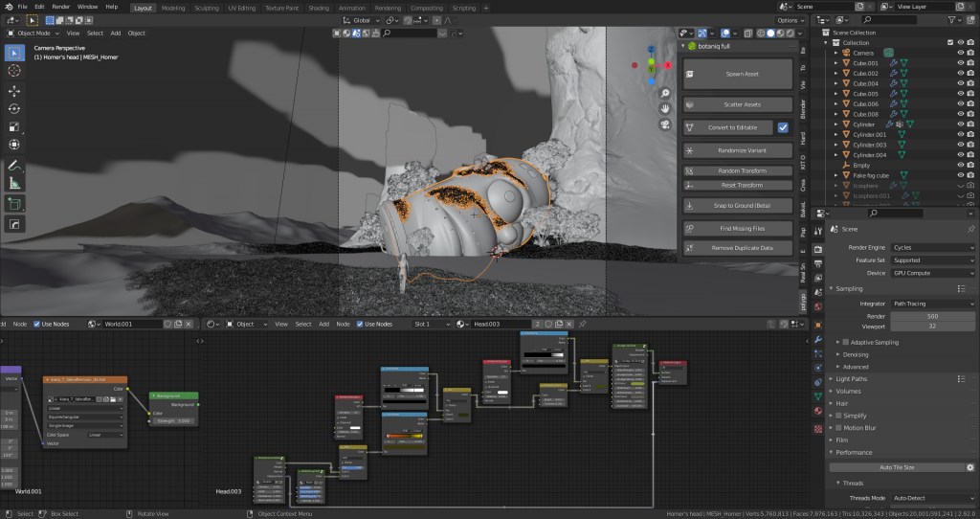Viewport: 980px width, 519px height.
Task: Click the Randomize Variant button
Action: click(738, 150)
